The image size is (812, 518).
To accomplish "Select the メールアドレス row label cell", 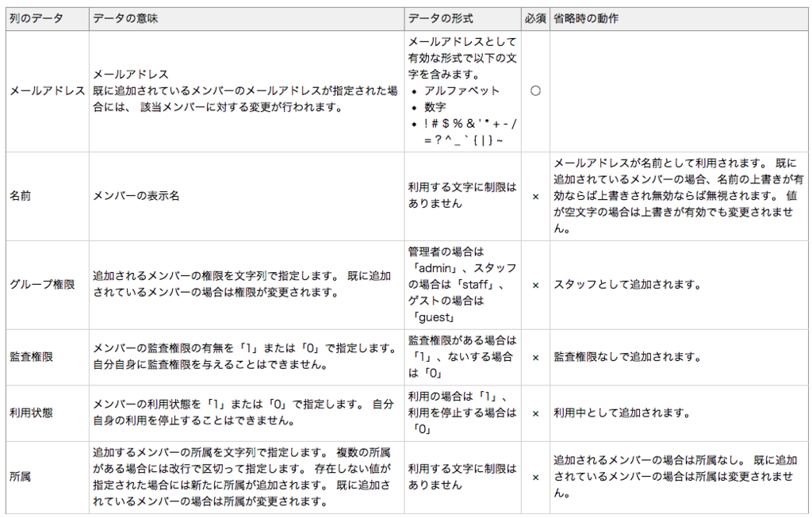I will pos(48,91).
